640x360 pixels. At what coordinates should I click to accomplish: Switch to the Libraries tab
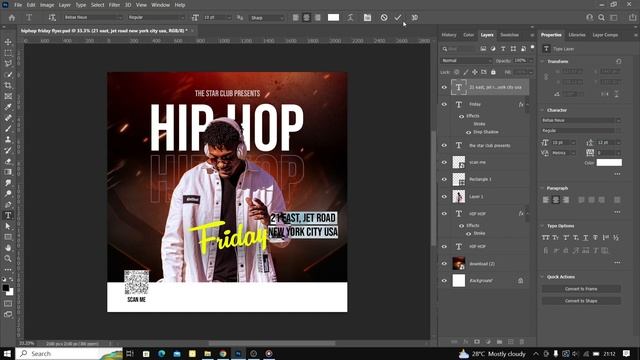pos(577,35)
